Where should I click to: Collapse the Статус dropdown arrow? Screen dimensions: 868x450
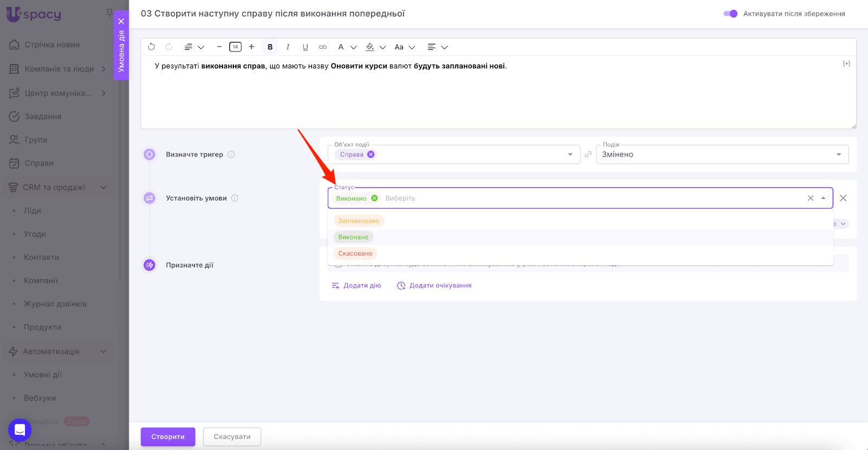[x=823, y=198]
